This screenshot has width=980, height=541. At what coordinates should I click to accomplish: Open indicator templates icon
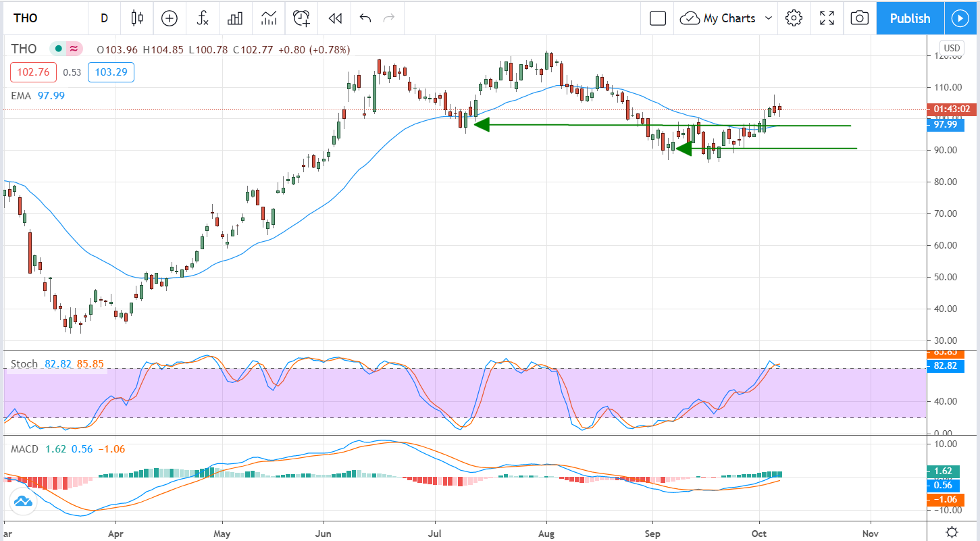click(x=268, y=18)
